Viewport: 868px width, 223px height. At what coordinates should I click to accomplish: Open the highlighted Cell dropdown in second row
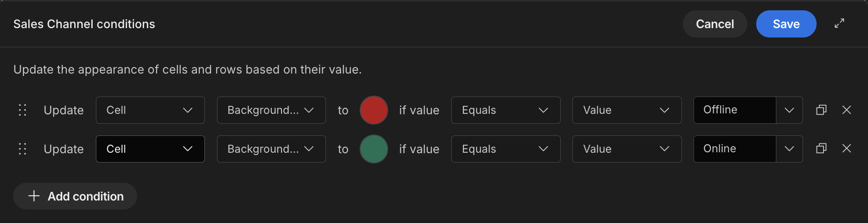pyautogui.click(x=150, y=149)
